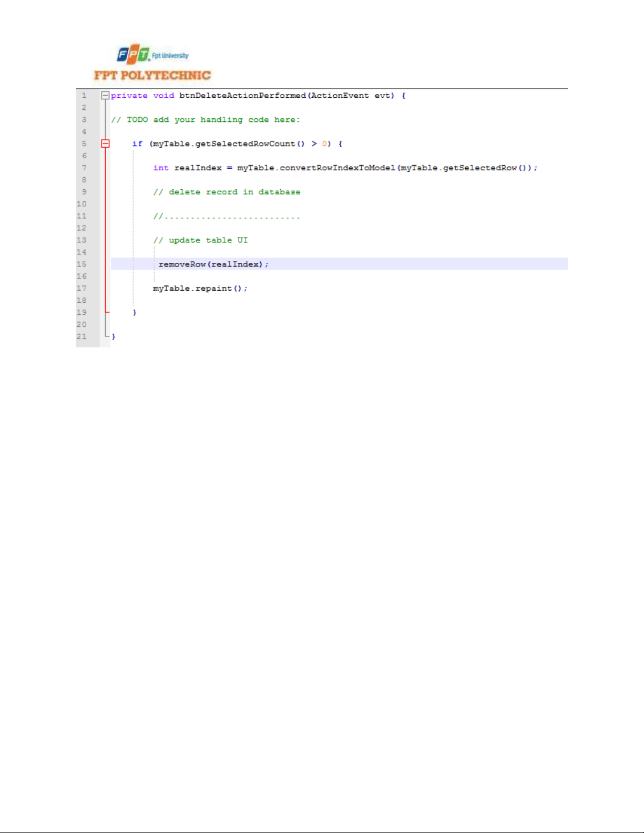Click the orange 0 literal
The width and height of the screenshot is (644, 833).
pyautogui.click(x=324, y=143)
